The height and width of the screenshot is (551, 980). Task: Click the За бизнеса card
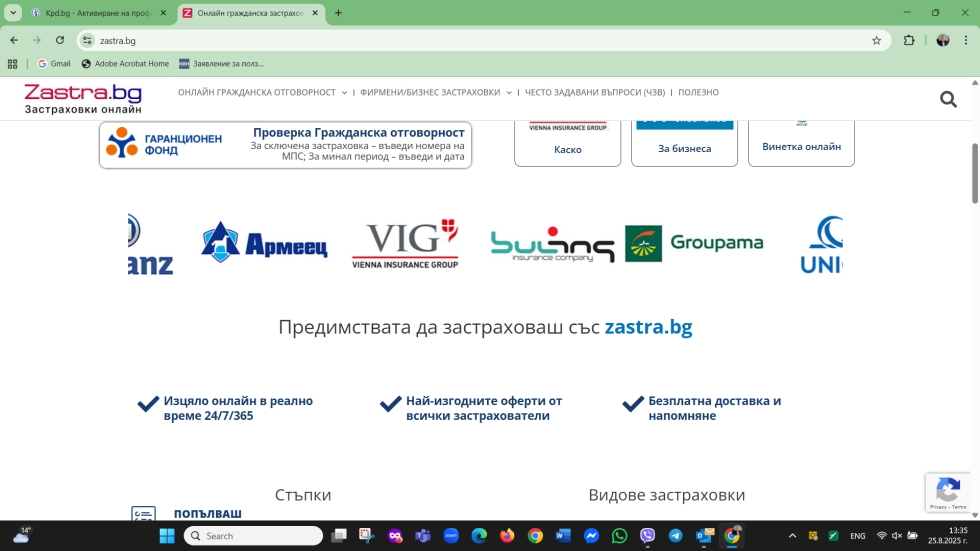[x=684, y=144]
